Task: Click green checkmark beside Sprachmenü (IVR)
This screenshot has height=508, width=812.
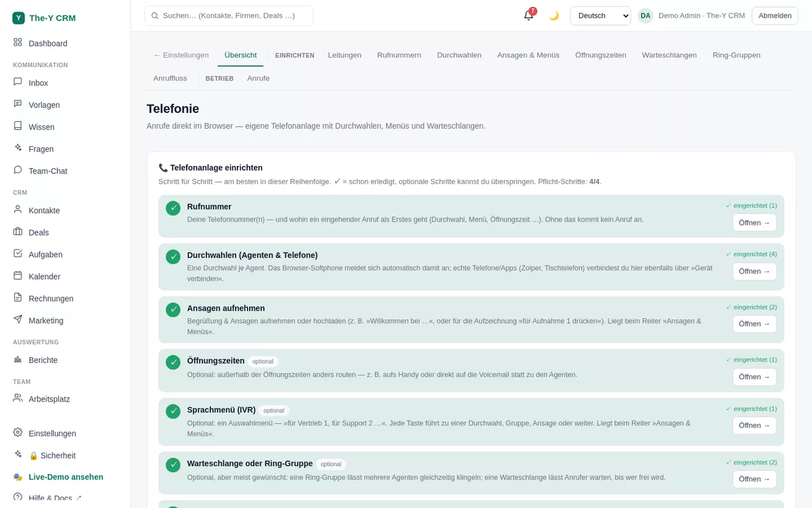Action: tap(173, 411)
